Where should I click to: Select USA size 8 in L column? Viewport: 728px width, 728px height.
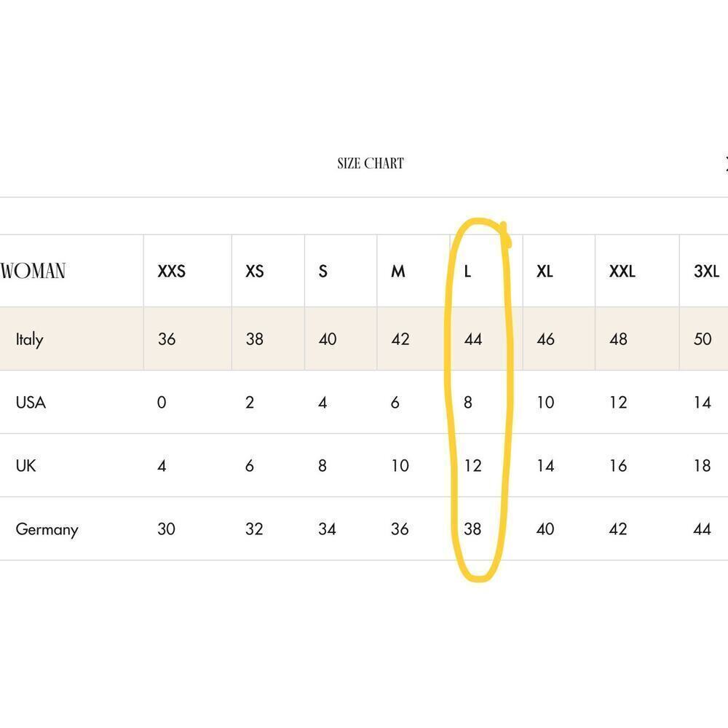[468, 402]
